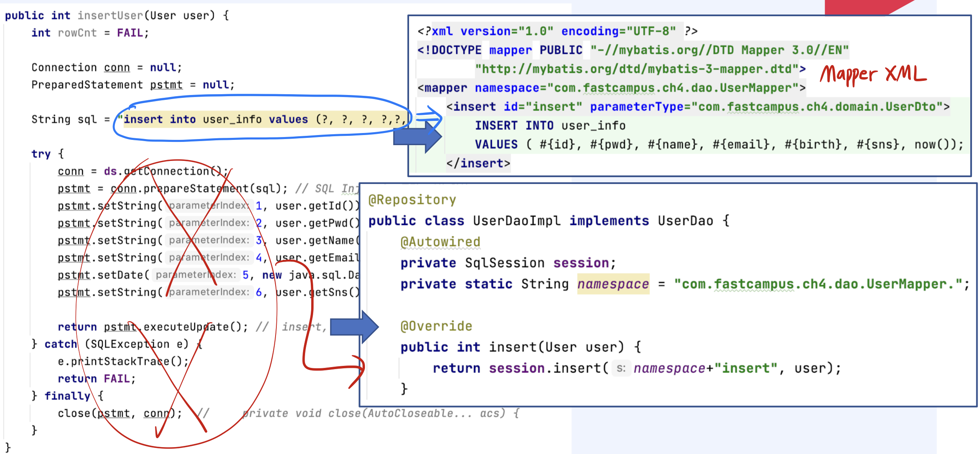
Task: Click the @Autowired annotation
Action: point(440,242)
